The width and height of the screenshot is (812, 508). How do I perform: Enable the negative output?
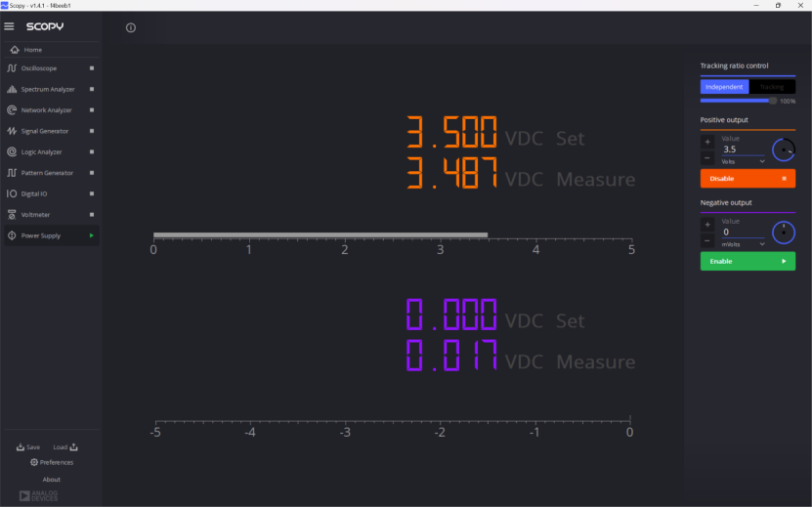(x=748, y=262)
